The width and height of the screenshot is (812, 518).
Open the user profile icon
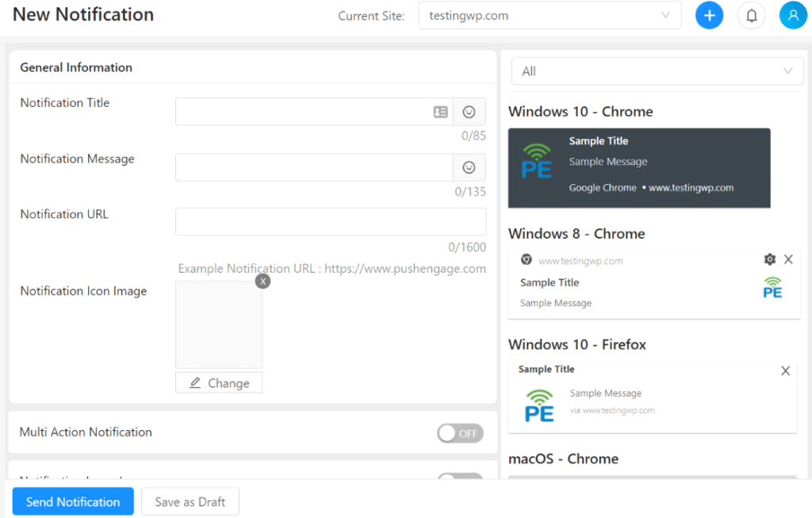coord(793,15)
